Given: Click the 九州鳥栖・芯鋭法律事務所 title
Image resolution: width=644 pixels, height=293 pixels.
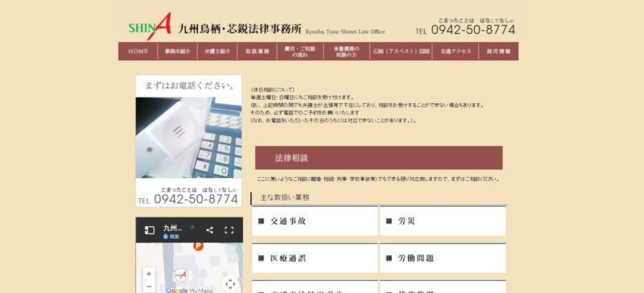Looking at the screenshot, I should pyautogui.click(x=240, y=29).
